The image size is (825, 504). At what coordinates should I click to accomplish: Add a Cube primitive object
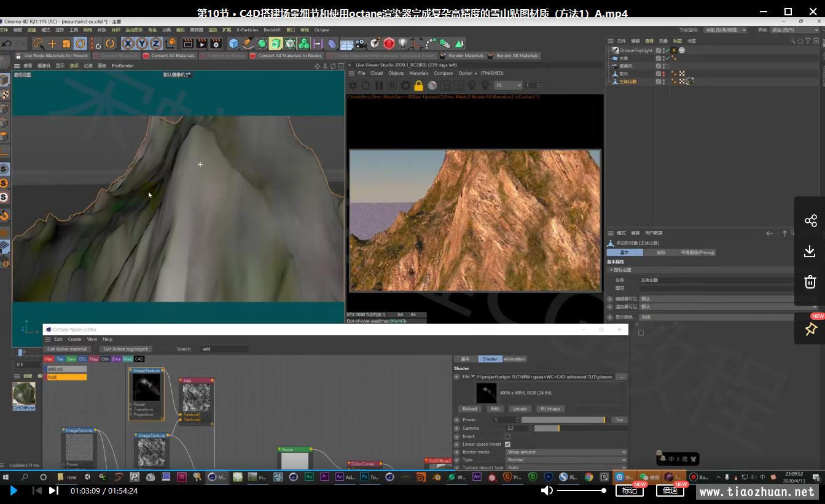pyautogui.click(x=233, y=44)
